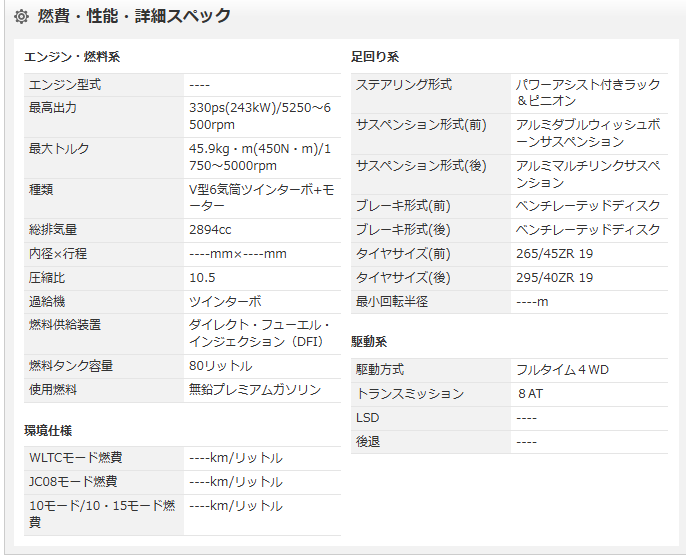Screen dimensions: 686x556
Task: Select the 最大トルク label
Action: [59, 149]
